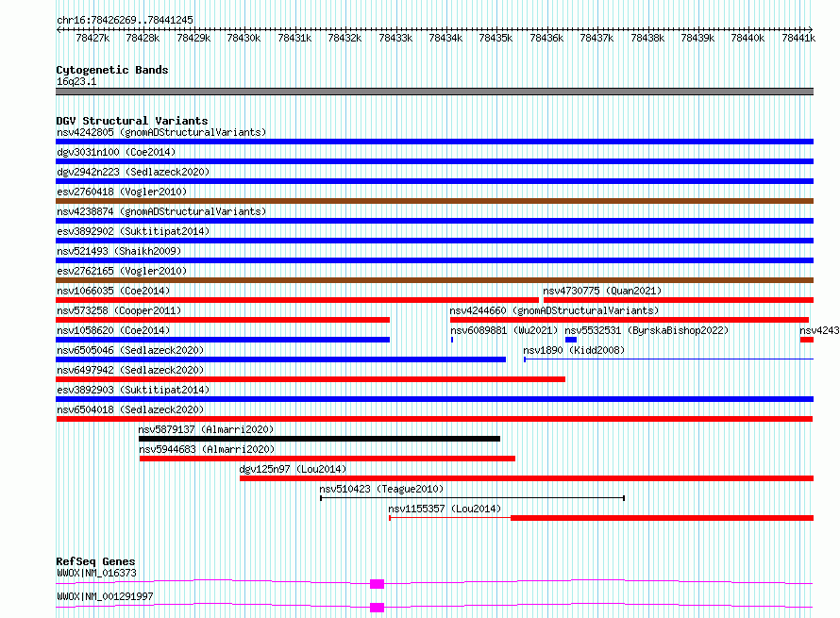Open the nsv1155357 (Lou2014) label
Image resolution: width=840 pixels, height=618 pixels.
click(x=445, y=509)
